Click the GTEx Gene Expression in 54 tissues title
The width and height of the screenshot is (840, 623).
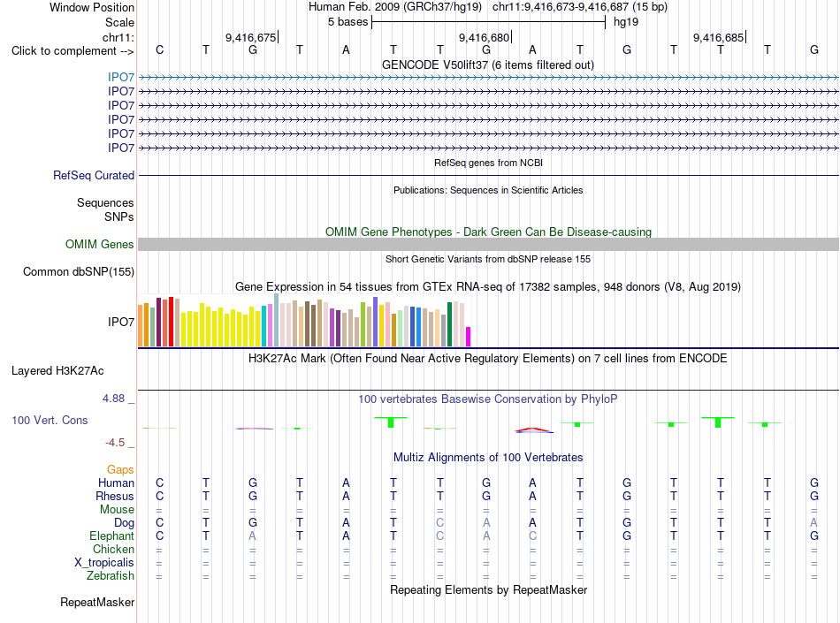[488, 287]
